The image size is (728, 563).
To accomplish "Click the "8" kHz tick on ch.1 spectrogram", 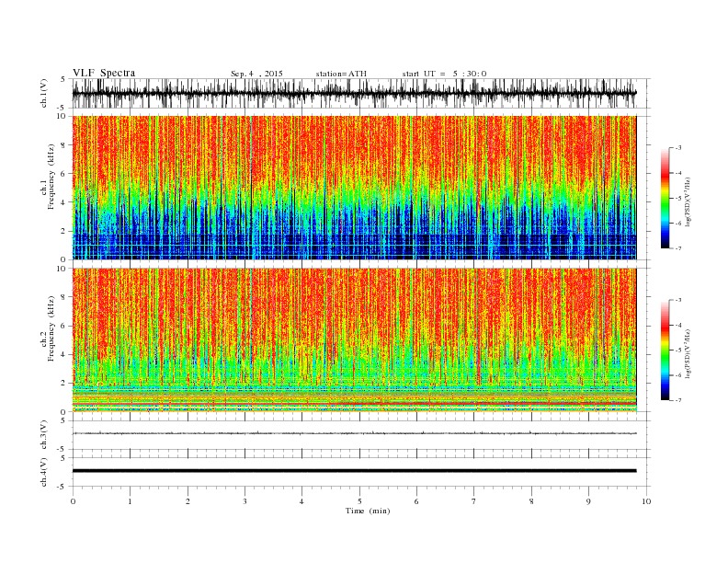I will (x=63, y=145).
